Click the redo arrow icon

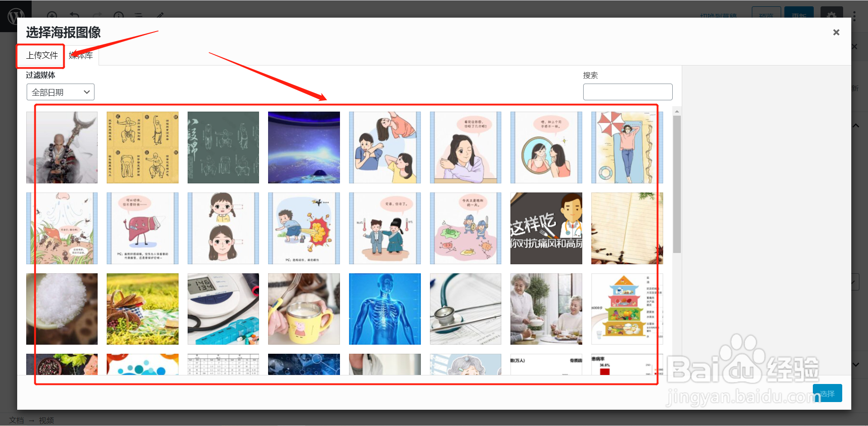97,16
